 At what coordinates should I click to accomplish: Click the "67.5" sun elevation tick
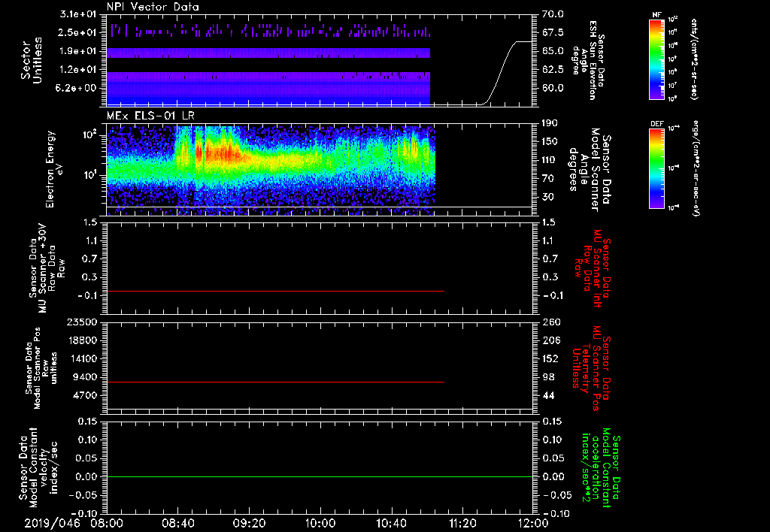[x=553, y=33]
